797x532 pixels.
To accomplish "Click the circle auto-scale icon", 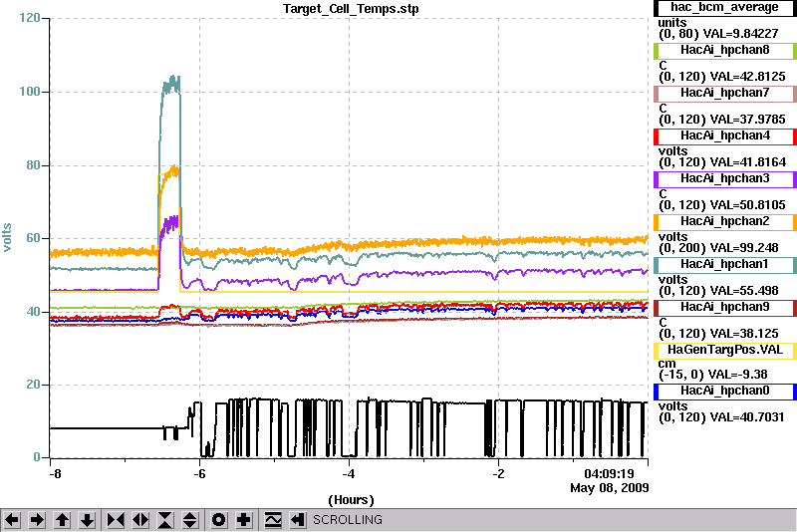I will pos(219,520).
